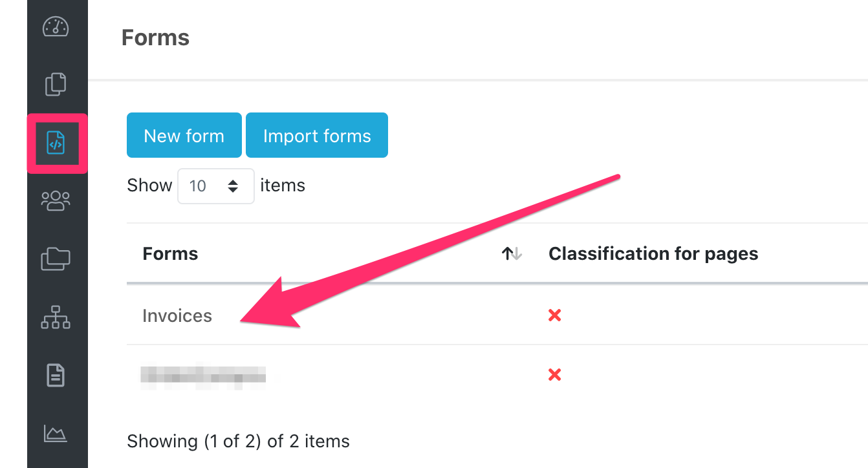Open the folders icon in the sidebar
868x468 pixels.
[57, 259]
